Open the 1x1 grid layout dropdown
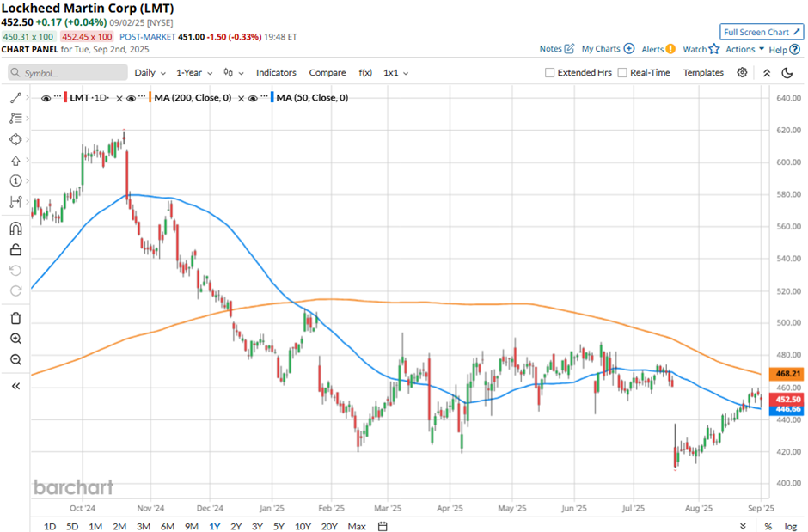The height and width of the screenshot is (532, 808). point(395,72)
